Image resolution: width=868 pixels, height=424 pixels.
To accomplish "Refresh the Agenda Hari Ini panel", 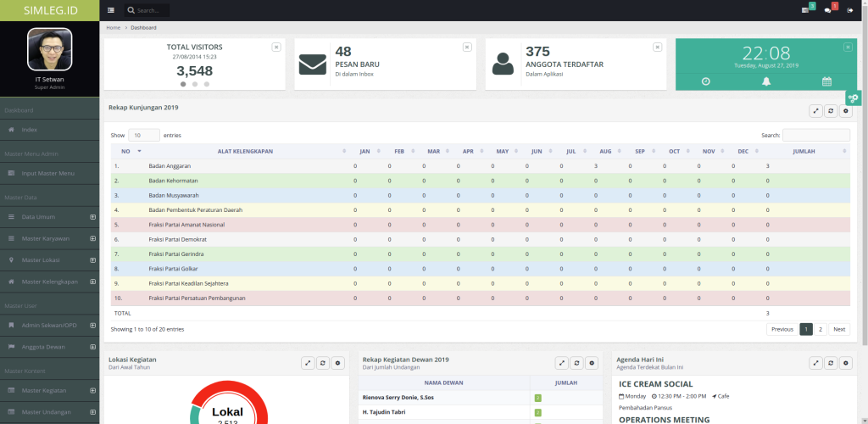I will [831, 363].
